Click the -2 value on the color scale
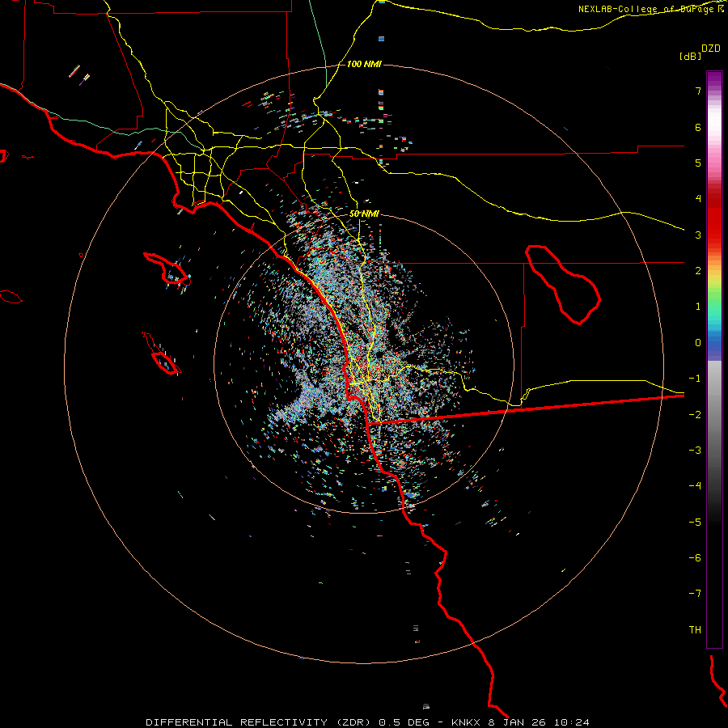728x728 pixels. tap(695, 415)
